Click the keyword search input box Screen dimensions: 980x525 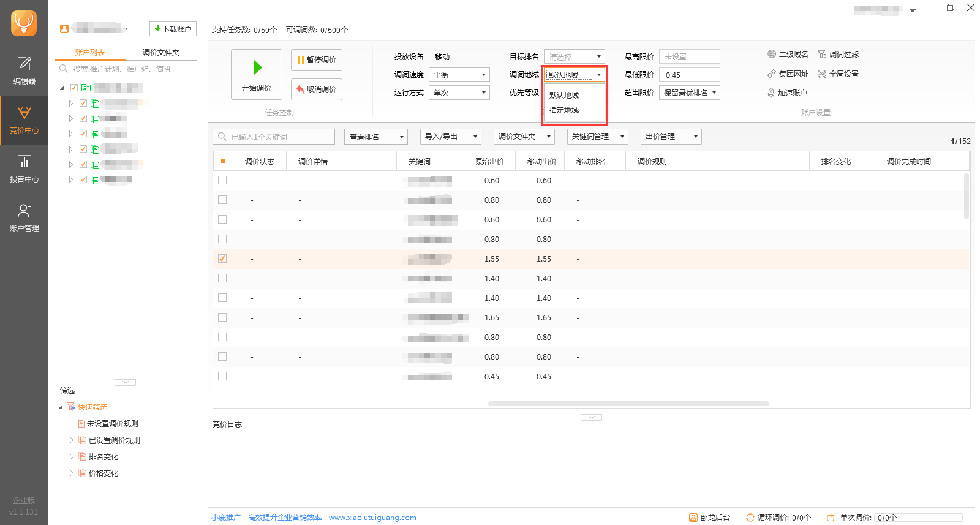coord(274,137)
